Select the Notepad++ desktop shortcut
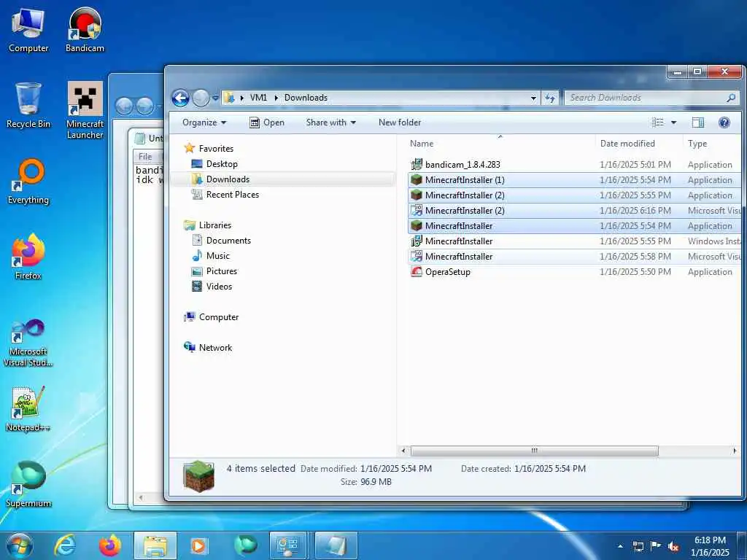Image resolution: width=747 pixels, height=560 pixels. click(x=28, y=408)
